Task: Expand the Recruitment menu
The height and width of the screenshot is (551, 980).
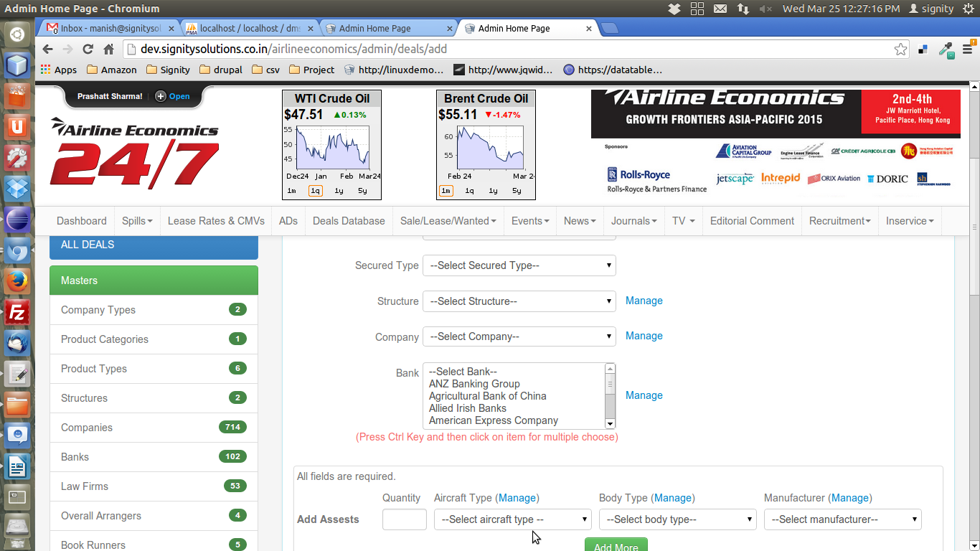Action: 839,221
